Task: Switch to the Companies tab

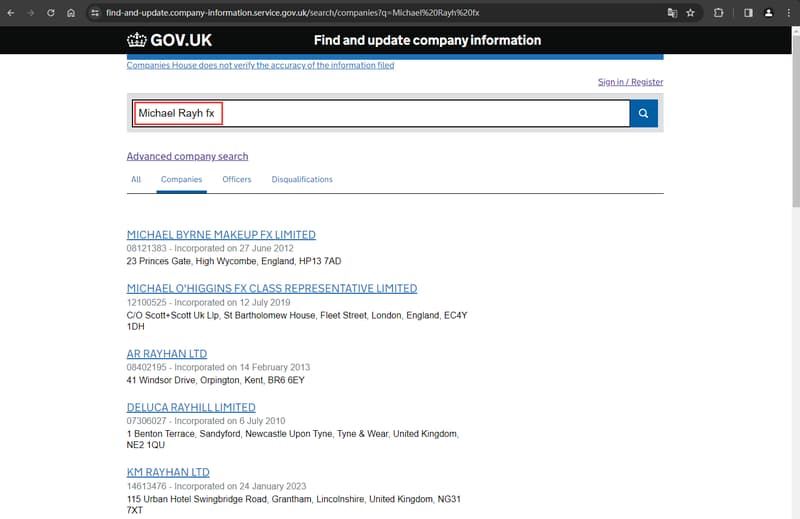Action: [x=182, y=179]
